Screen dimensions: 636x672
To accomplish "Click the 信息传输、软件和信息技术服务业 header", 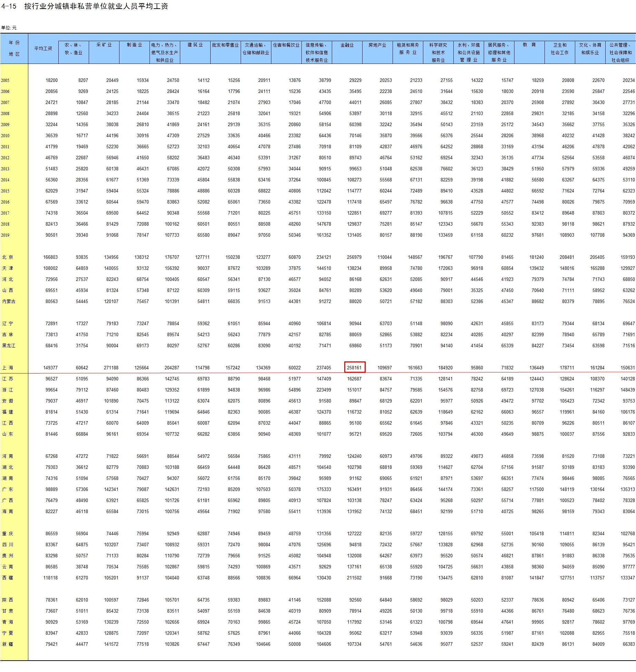I will (317, 53).
